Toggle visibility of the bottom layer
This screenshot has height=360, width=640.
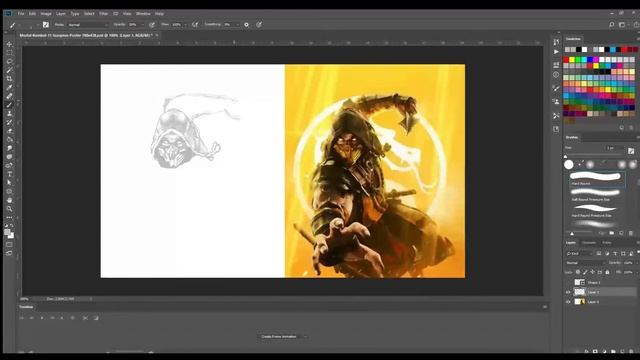[x=568, y=302]
